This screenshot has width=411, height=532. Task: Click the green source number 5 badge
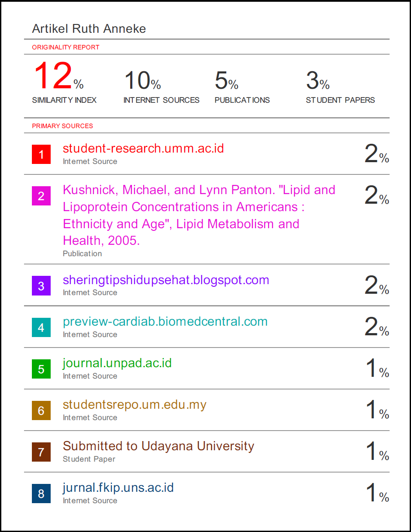[41, 369]
